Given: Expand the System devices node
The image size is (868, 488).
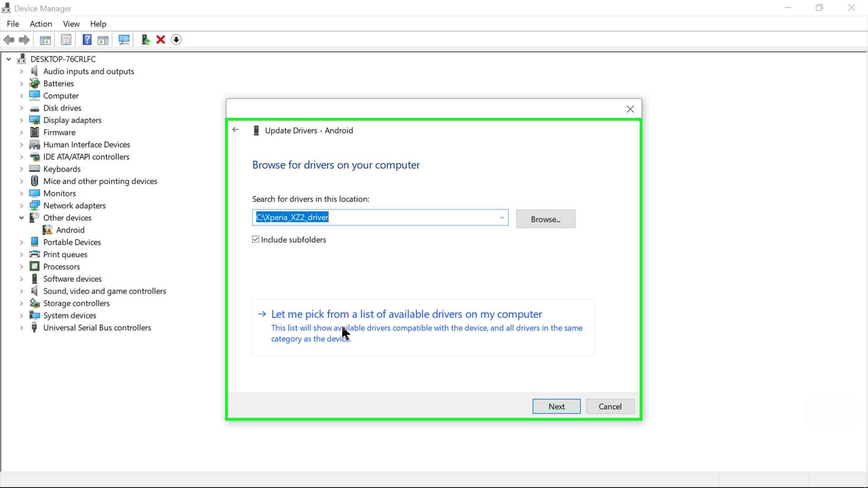Looking at the screenshot, I should tap(21, 315).
